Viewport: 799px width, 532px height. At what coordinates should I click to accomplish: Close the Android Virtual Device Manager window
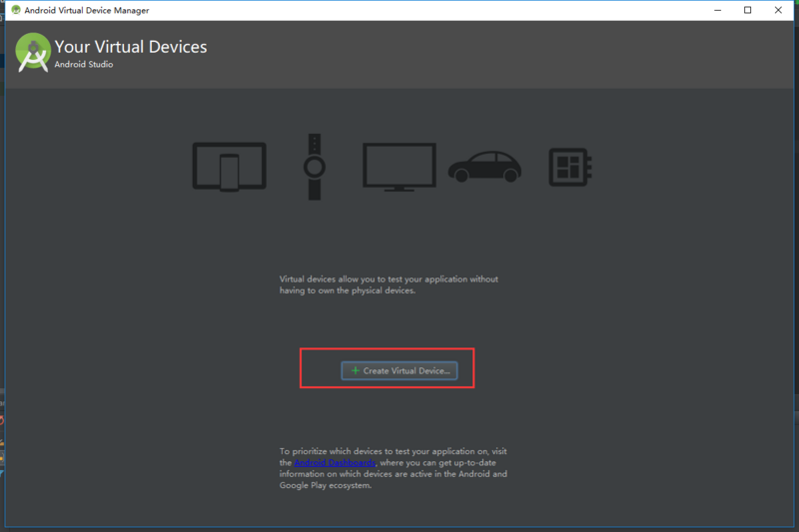point(778,10)
